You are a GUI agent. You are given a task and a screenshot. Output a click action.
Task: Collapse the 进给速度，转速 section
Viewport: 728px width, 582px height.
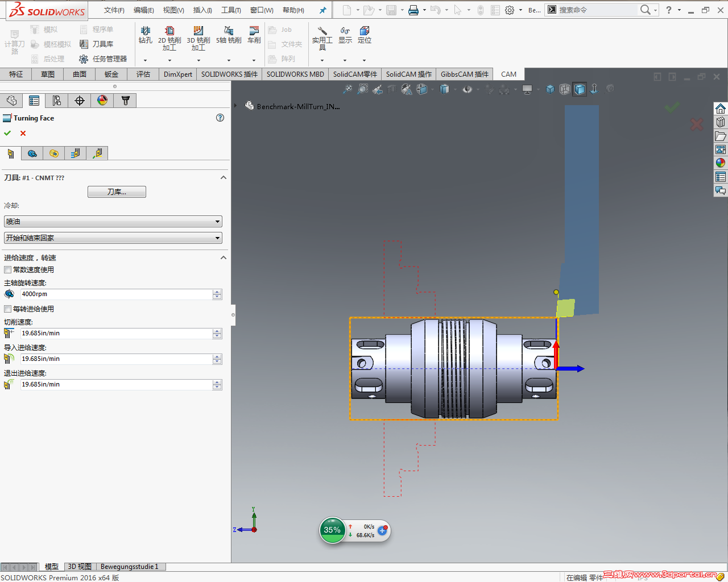tap(224, 257)
